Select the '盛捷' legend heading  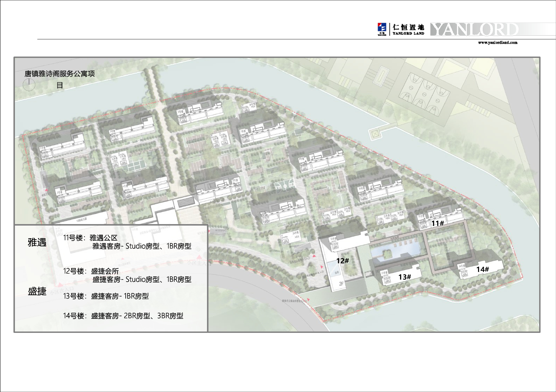[x=37, y=291]
